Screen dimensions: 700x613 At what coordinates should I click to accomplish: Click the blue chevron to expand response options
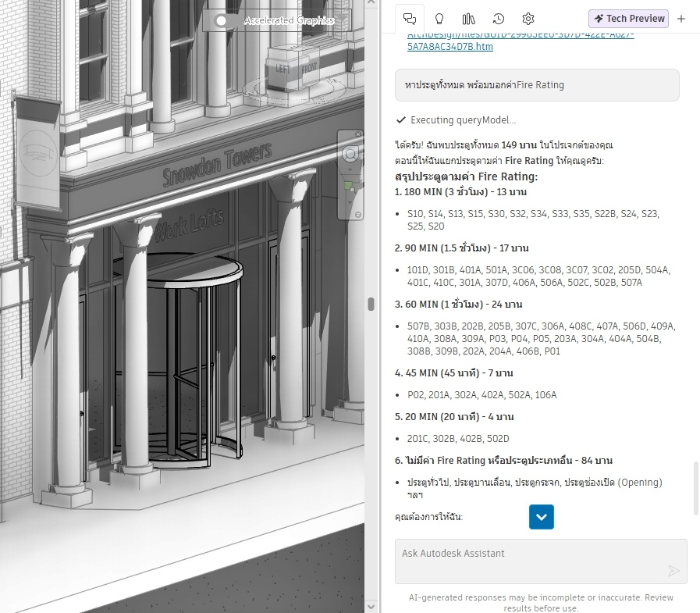tap(541, 516)
